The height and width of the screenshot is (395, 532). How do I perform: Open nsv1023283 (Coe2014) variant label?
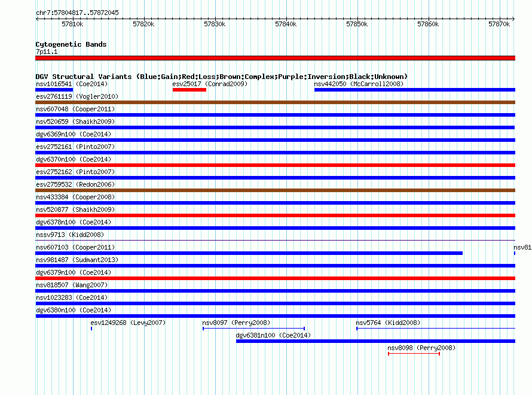click(x=72, y=297)
